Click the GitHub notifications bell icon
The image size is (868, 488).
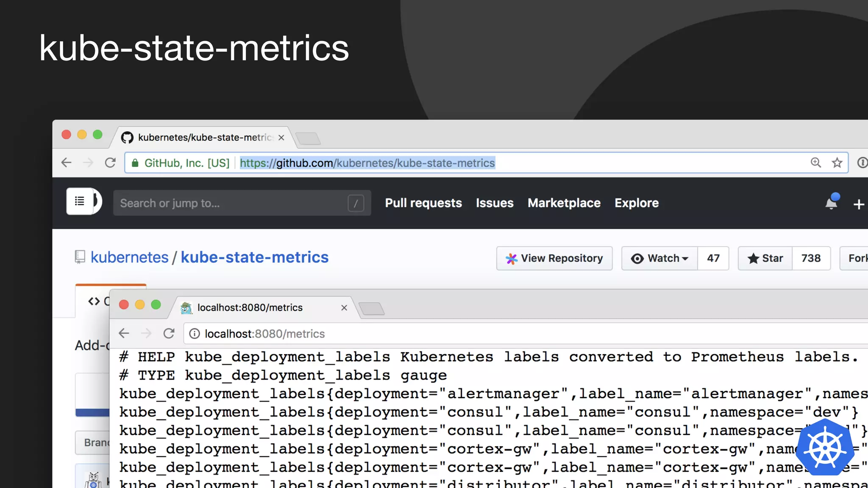click(832, 203)
